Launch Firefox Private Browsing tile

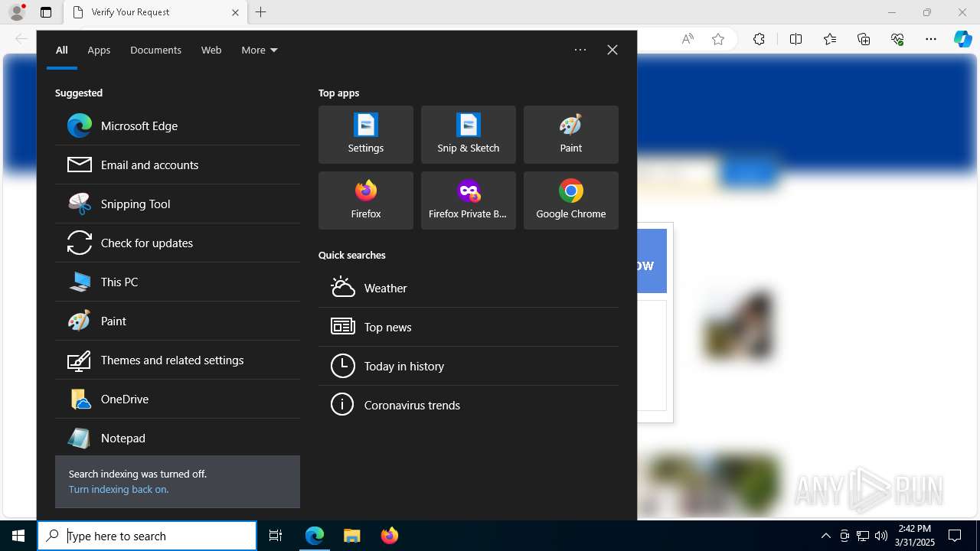point(469,201)
